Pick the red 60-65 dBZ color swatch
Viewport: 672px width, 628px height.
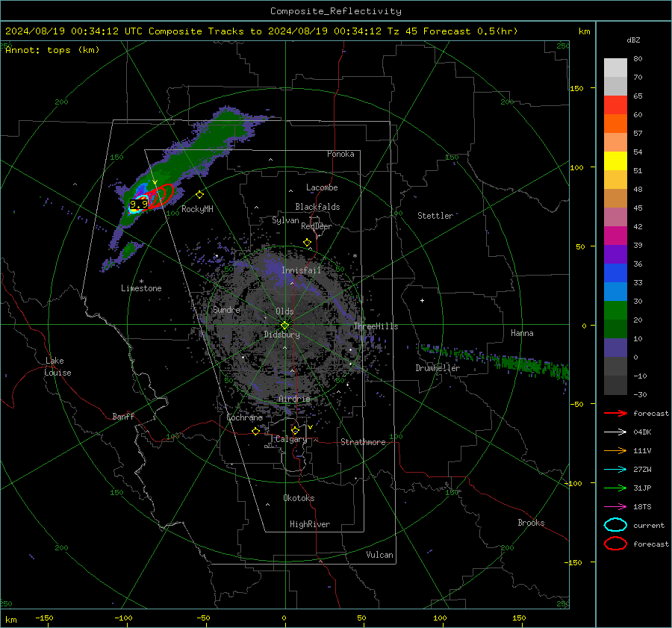(615, 105)
